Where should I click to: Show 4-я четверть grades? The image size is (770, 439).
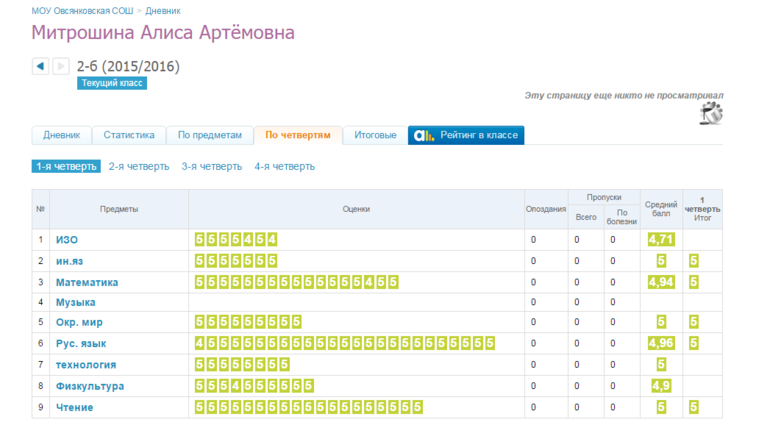click(284, 167)
